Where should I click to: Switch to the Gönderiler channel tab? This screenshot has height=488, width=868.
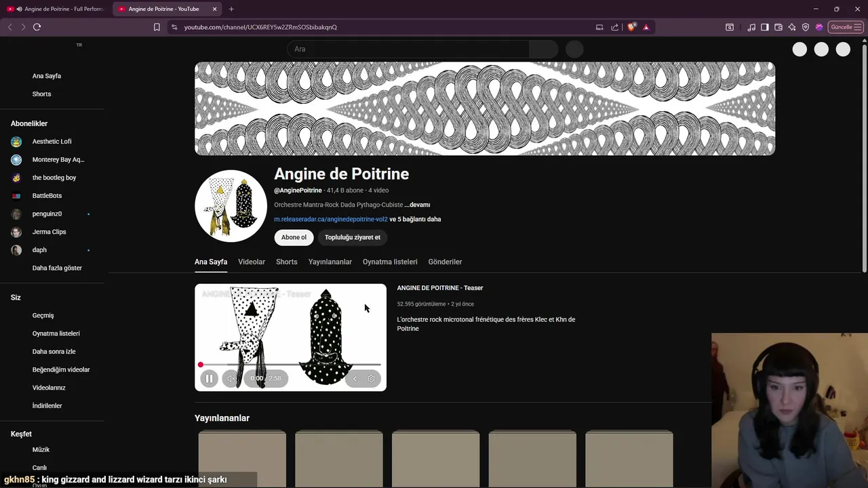(445, 262)
